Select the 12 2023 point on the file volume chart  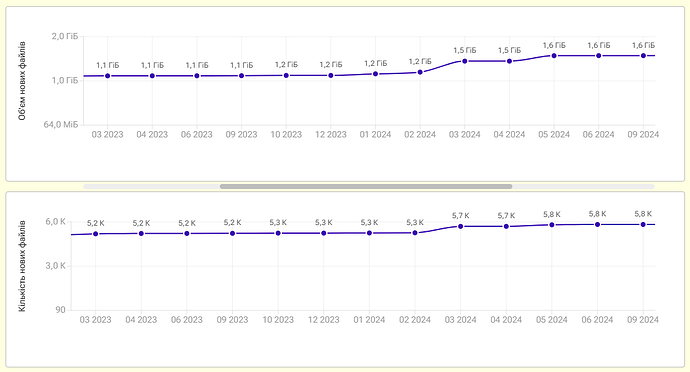point(331,75)
